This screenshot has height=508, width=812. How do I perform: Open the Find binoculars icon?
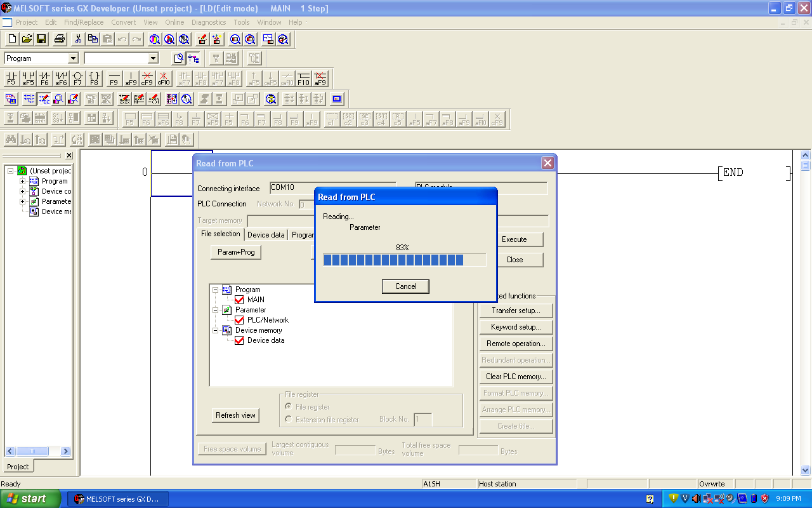[10, 139]
